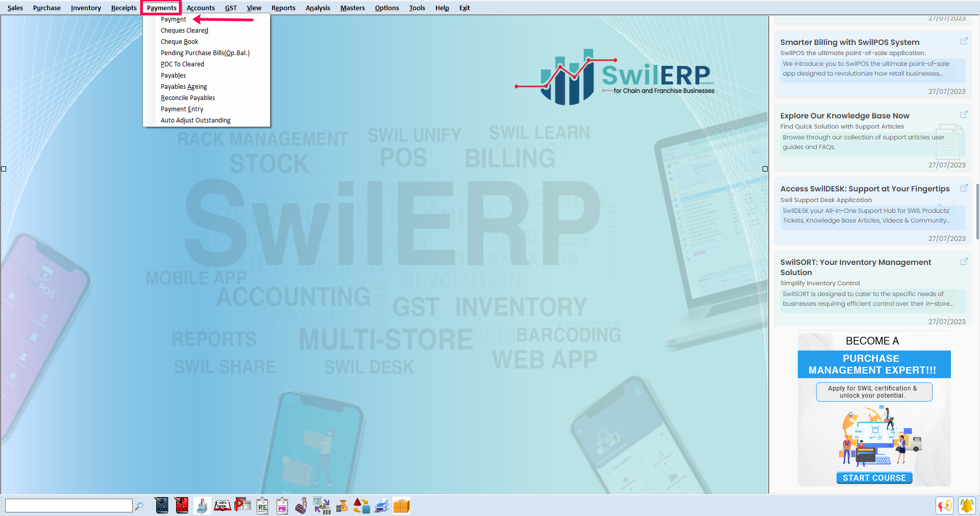
Task: Open external link for SwilSORT card
Action: (964, 262)
